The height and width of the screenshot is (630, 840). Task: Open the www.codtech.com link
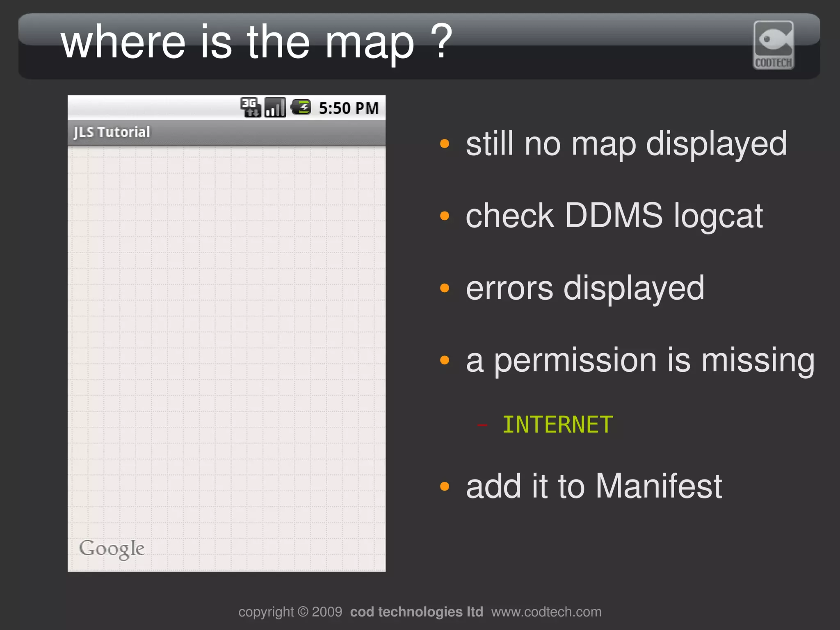[x=546, y=612]
